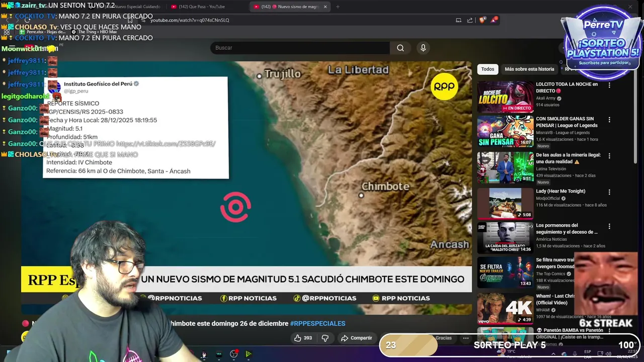Click the Brave shields icon in address bar
Screen dimensions: 644x362
pyautogui.click(x=482, y=20)
